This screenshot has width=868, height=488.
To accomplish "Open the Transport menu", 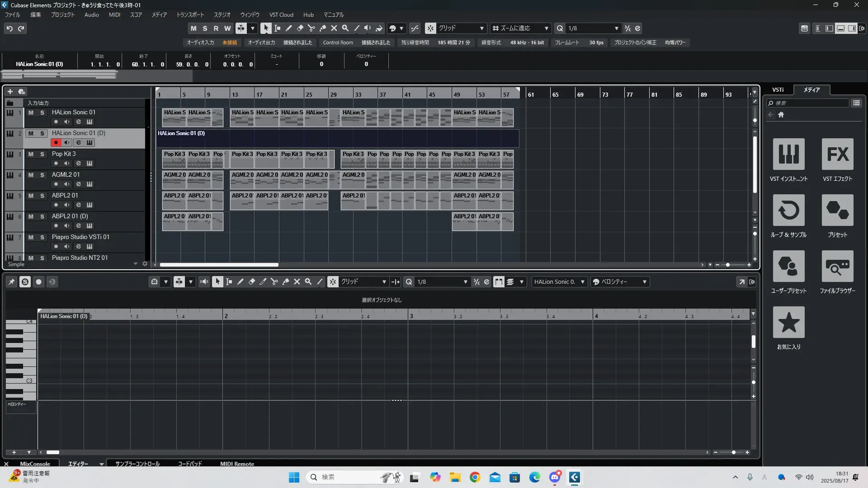I will 190,14.
